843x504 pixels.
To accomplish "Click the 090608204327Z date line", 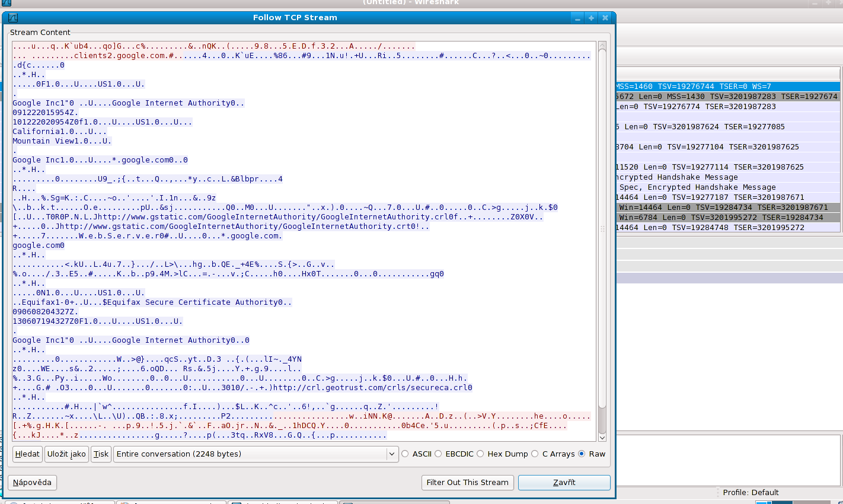I will pyautogui.click(x=46, y=312).
